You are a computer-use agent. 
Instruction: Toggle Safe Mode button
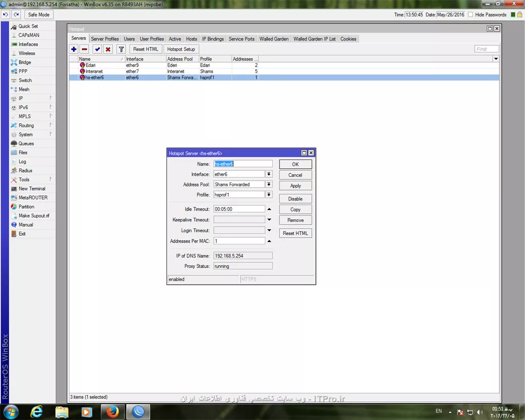point(39,15)
